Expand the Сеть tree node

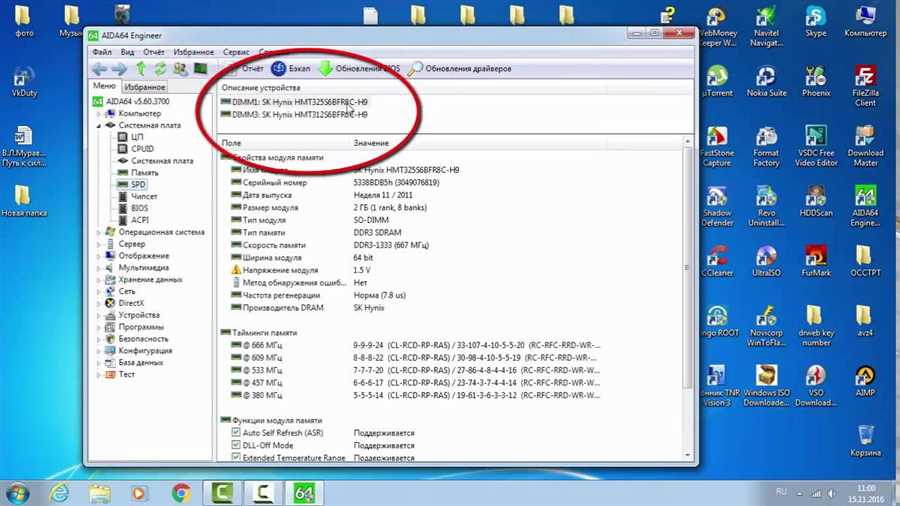pyautogui.click(x=98, y=291)
